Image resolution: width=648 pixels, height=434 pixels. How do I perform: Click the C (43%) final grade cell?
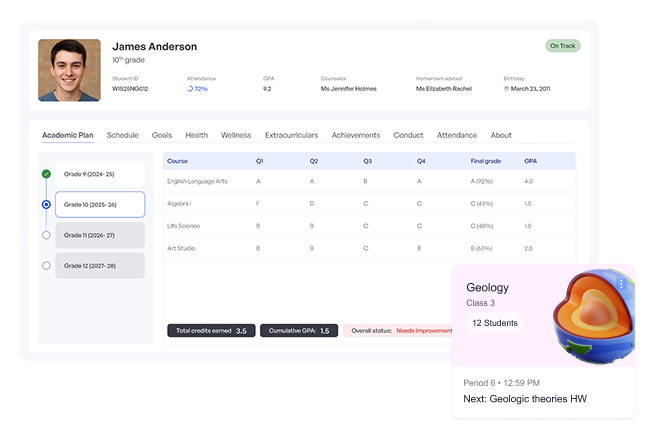[482, 203]
